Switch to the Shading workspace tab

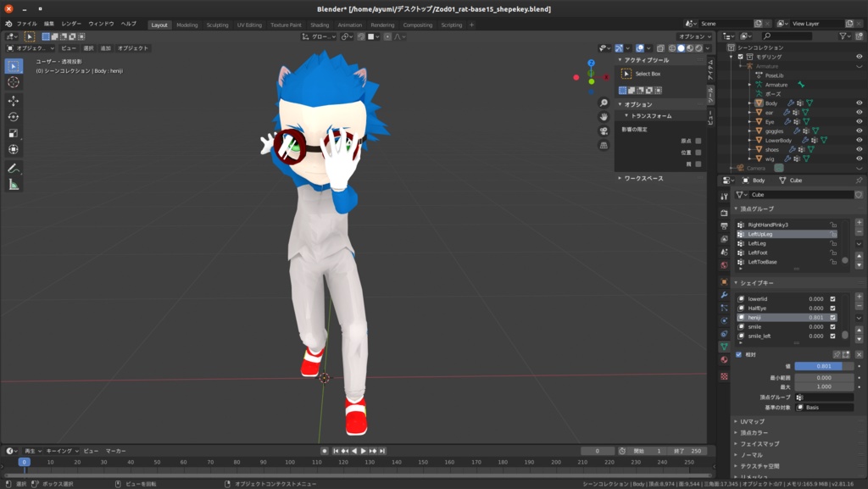(x=318, y=25)
